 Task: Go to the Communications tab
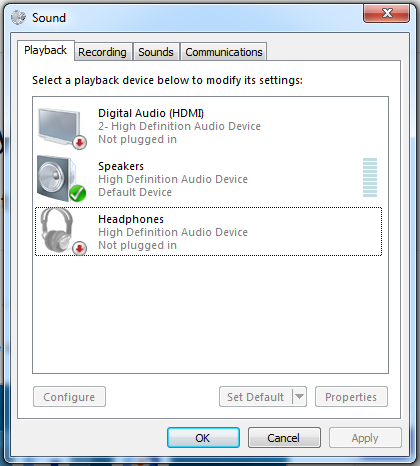pos(224,52)
